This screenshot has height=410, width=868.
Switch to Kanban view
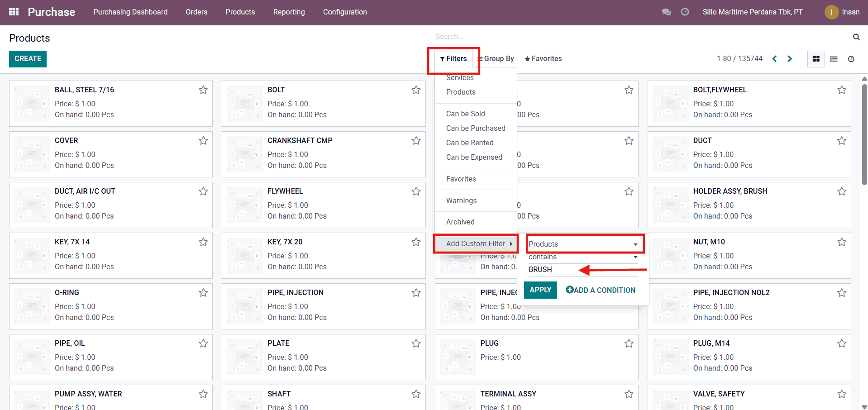(x=816, y=59)
